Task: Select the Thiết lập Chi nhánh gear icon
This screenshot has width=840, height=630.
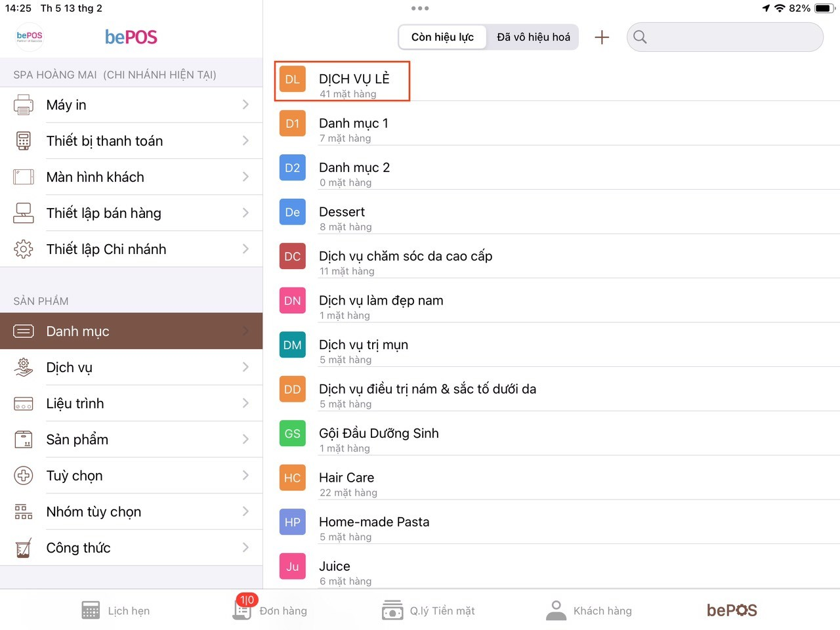Action: click(x=24, y=249)
